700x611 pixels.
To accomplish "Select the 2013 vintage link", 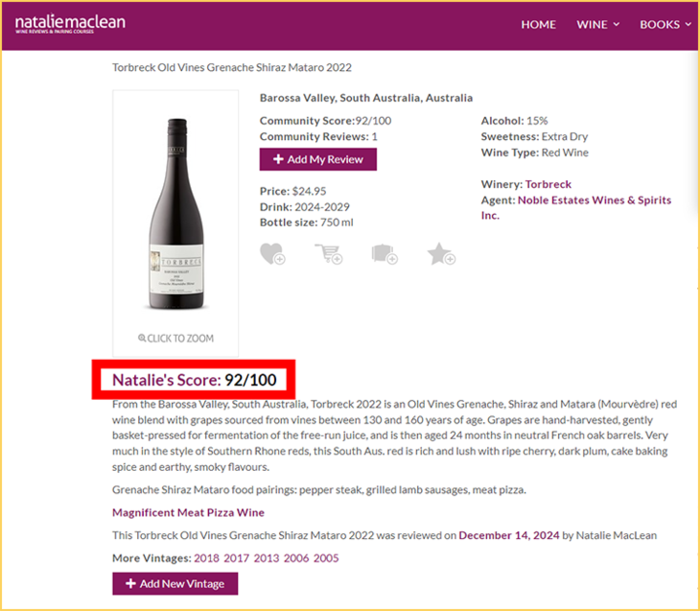I will 267,558.
